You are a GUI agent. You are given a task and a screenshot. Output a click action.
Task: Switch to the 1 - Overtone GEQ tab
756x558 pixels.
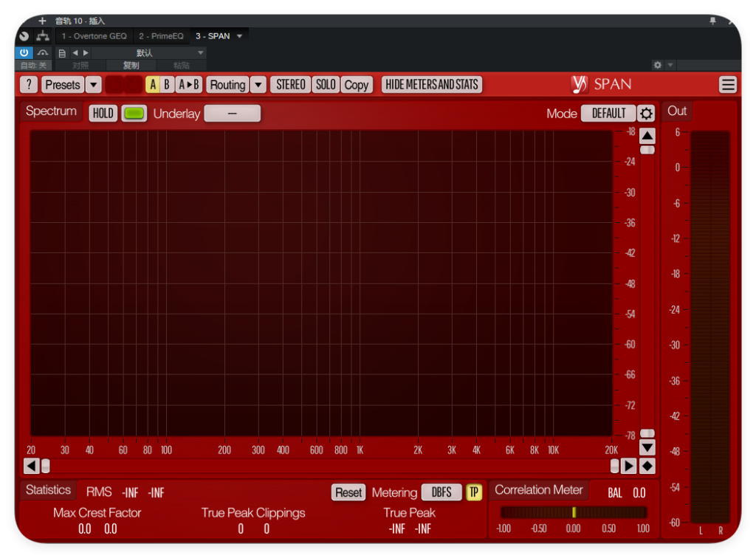94,36
